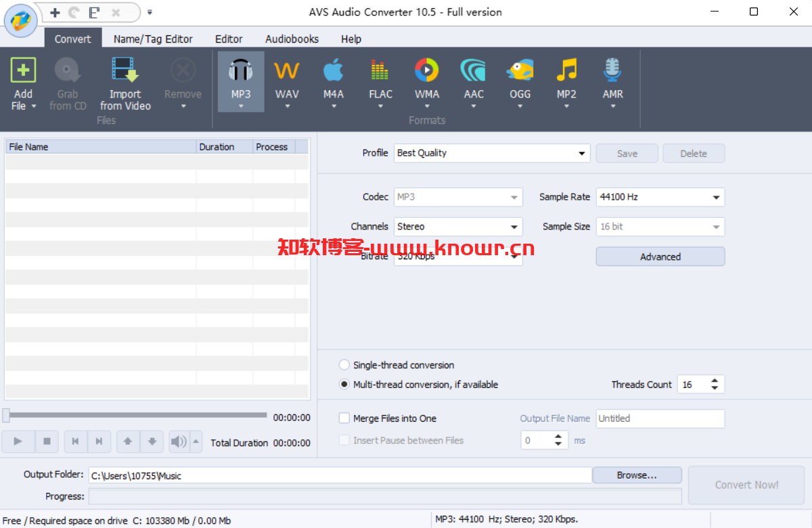
Task: Click the move file up arrow
Action: (x=128, y=441)
